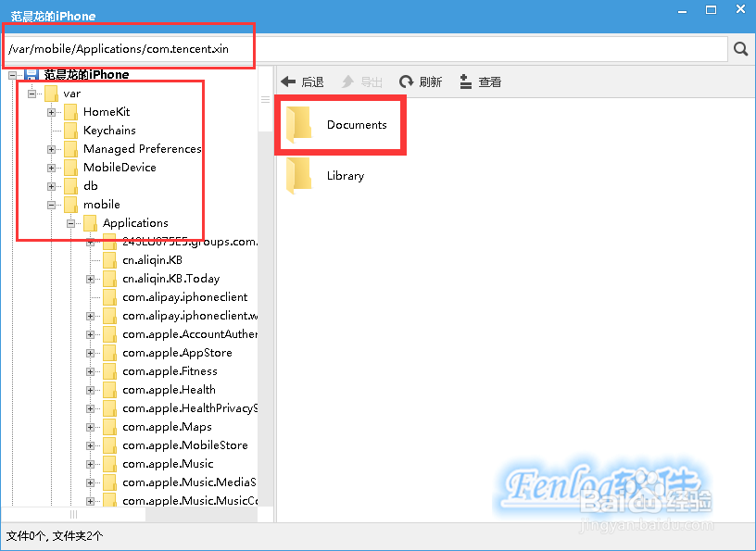
Task: Maximize the window
Action: (712, 9)
